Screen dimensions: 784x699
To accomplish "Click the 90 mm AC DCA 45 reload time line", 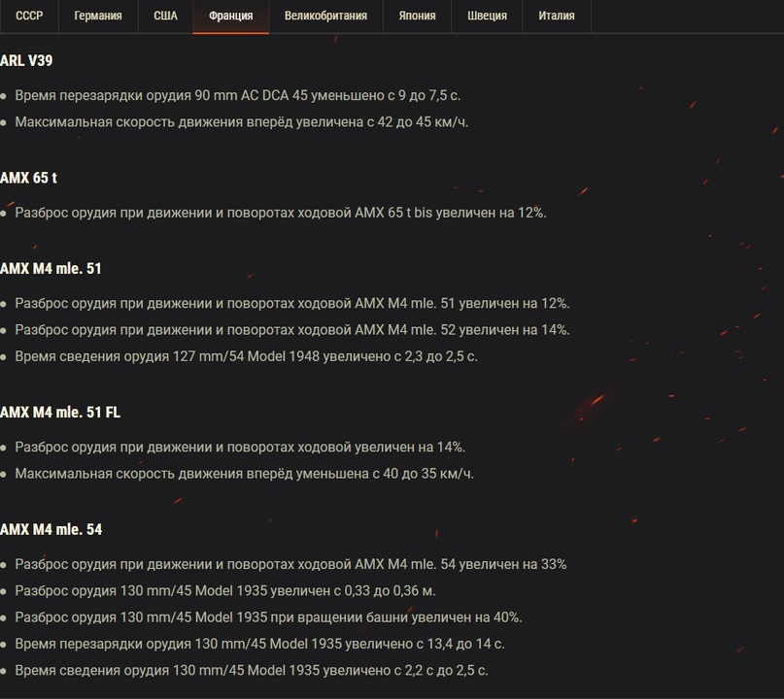I will click(x=237, y=96).
